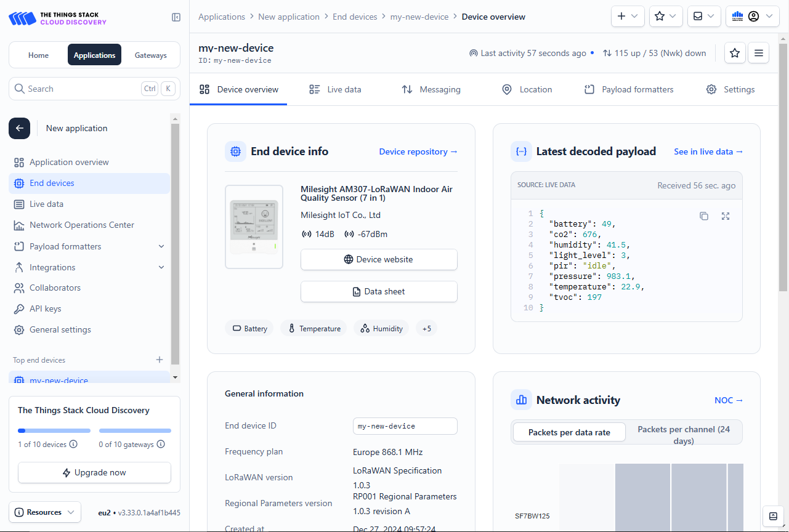
Task: Open the add new (+) dropdown
Action: tap(628, 17)
